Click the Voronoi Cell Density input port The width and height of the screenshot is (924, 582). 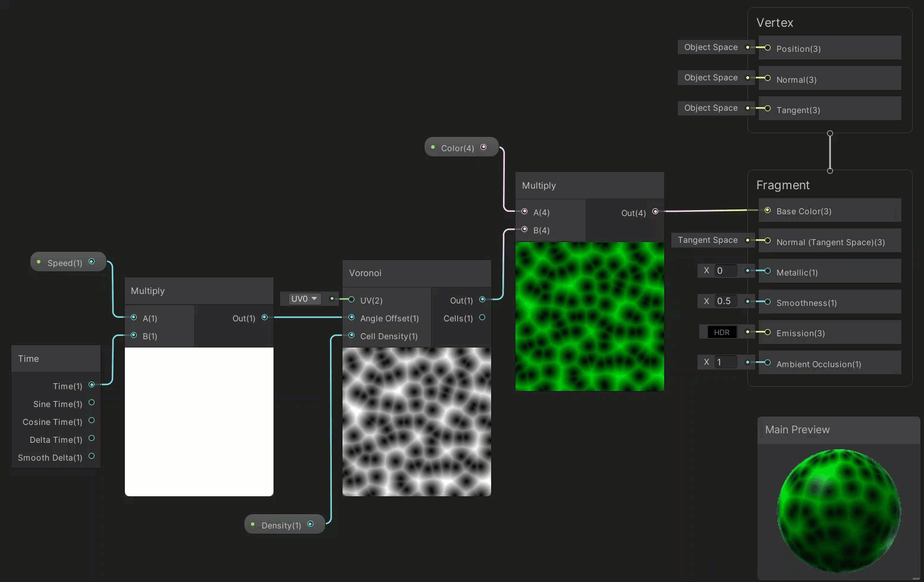(x=351, y=336)
